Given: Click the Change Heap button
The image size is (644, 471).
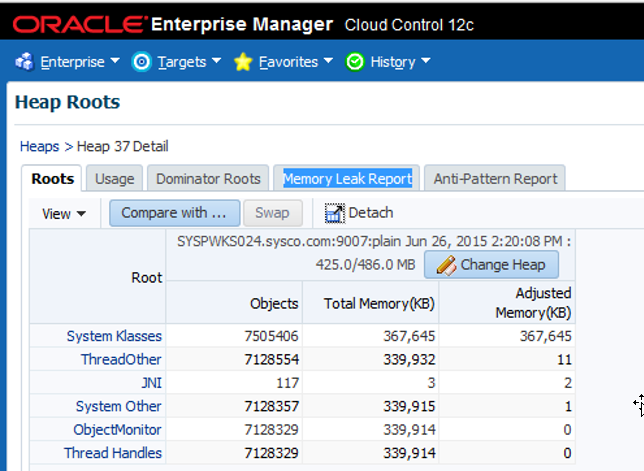Looking at the screenshot, I should [492, 265].
